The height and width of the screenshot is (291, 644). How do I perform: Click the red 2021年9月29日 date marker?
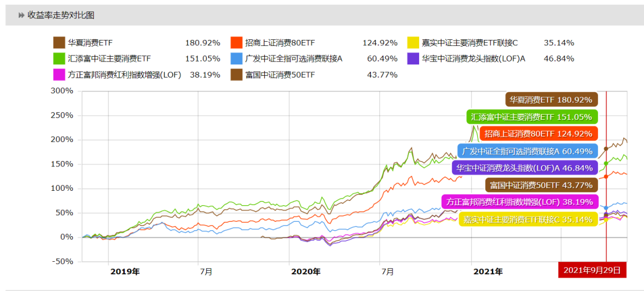click(x=592, y=270)
